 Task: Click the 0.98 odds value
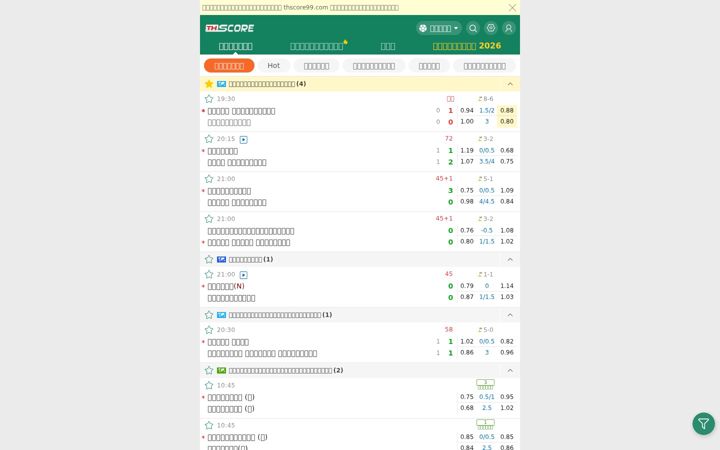467,201
